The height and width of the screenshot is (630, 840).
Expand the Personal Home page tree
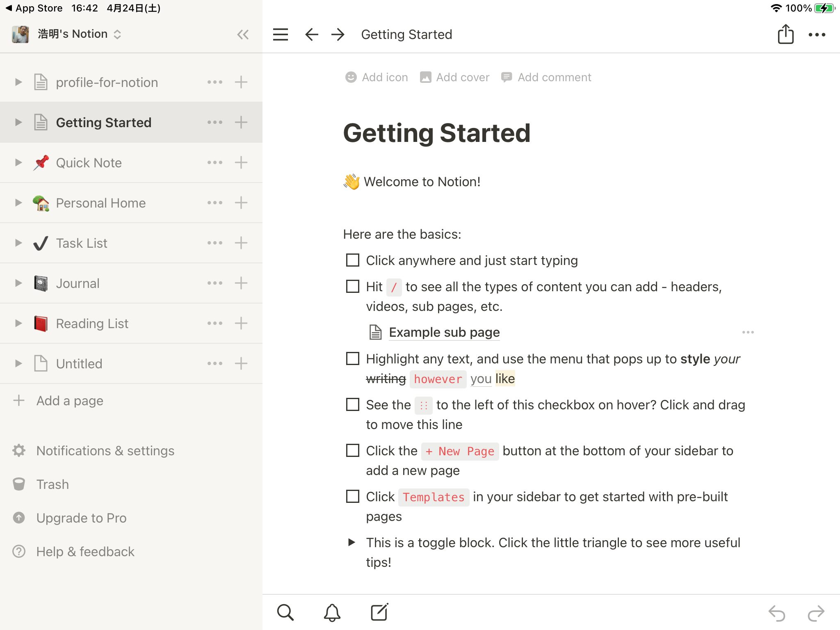[18, 203]
